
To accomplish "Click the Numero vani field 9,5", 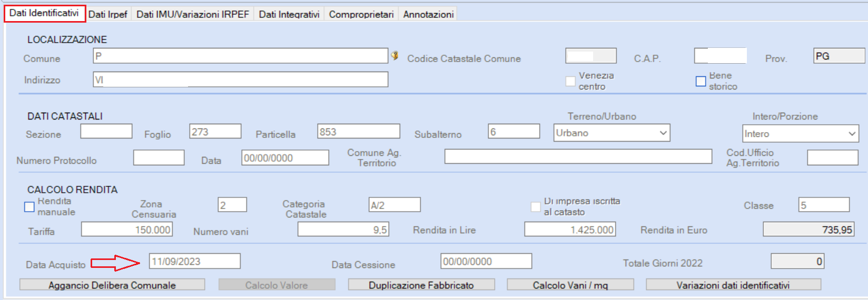I will [343, 229].
